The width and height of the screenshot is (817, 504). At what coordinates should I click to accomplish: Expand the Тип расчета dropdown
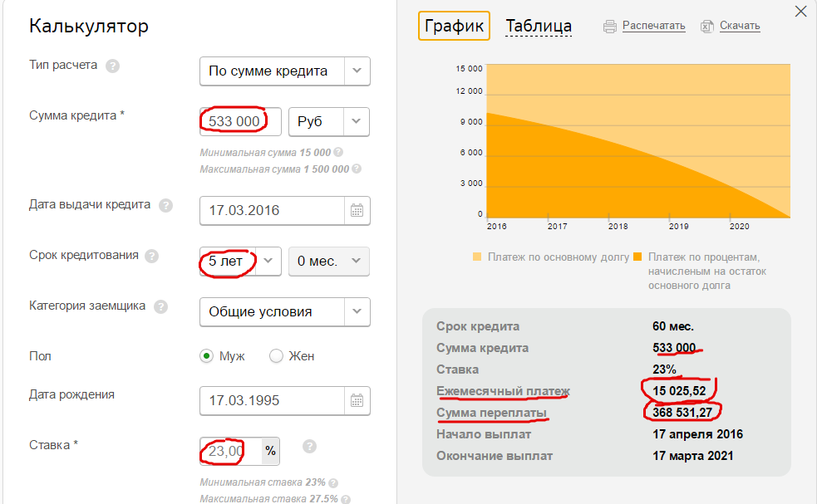tap(357, 71)
